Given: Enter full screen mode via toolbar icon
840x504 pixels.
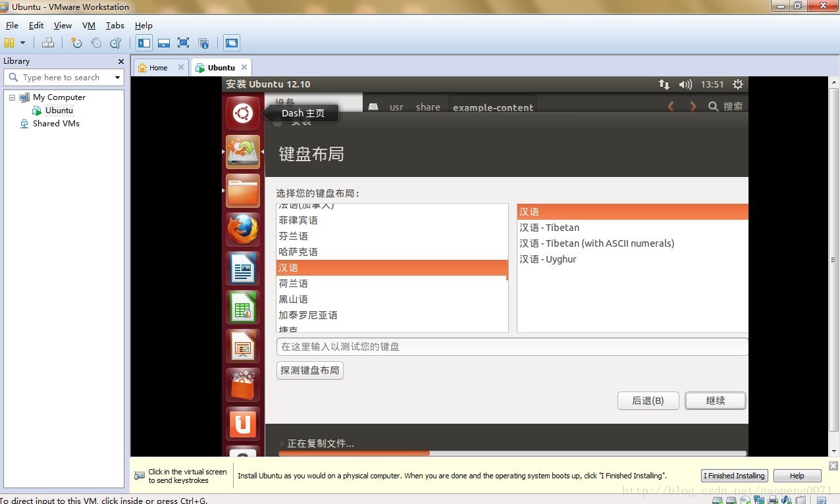Looking at the screenshot, I should [184, 43].
